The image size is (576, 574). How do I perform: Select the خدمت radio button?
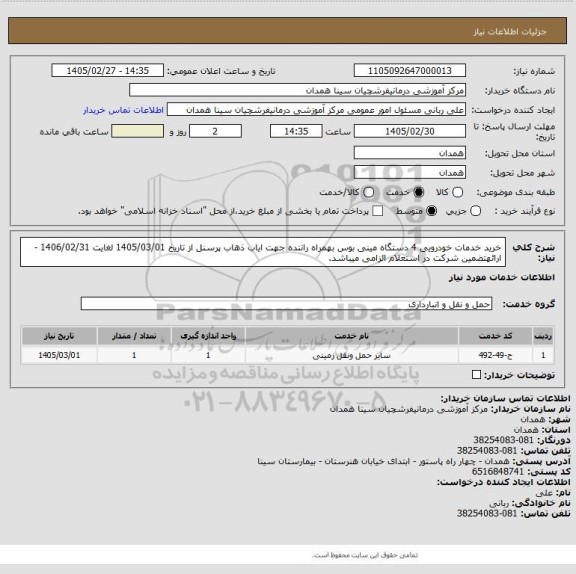418,192
